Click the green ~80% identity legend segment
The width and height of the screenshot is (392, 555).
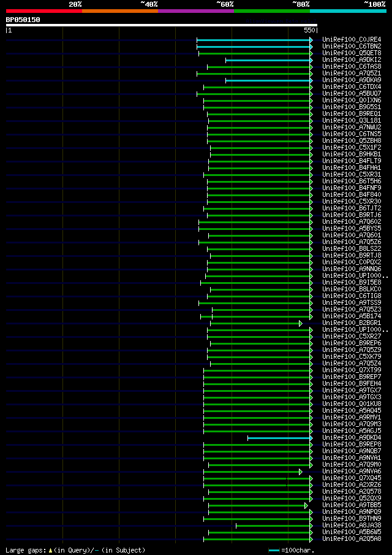[272, 11]
